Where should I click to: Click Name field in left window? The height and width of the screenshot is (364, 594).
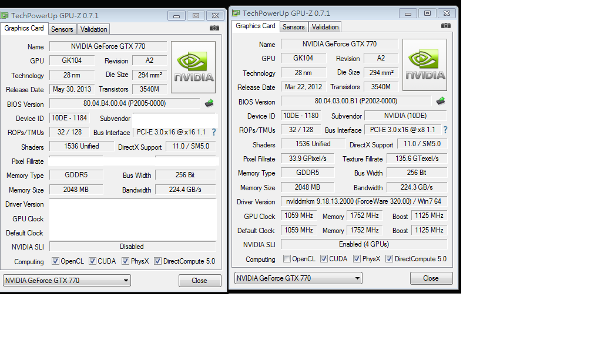108,46
